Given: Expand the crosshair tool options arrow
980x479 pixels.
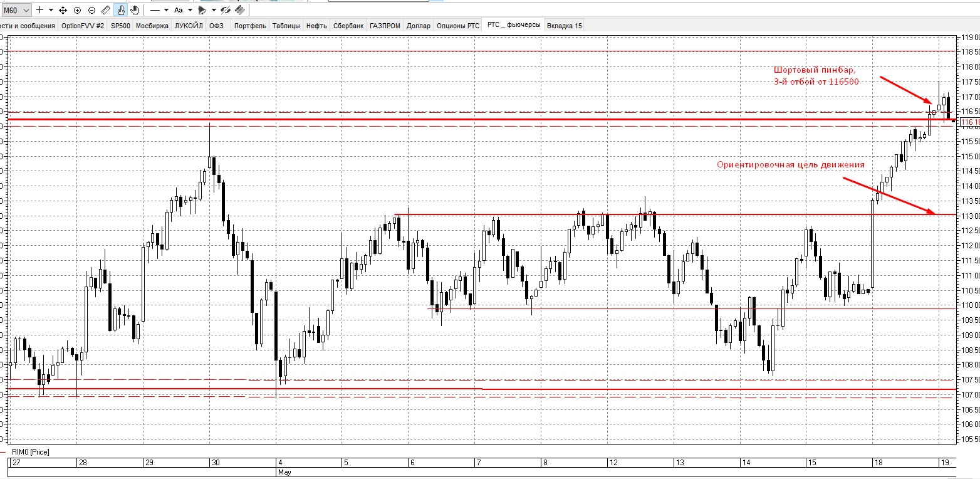Looking at the screenshot, I should (x=51, y=10).
